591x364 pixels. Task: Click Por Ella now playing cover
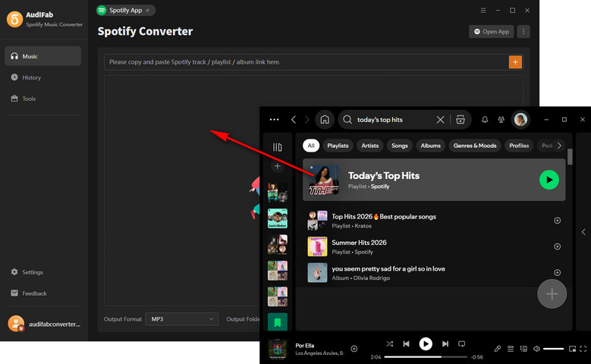278,349
